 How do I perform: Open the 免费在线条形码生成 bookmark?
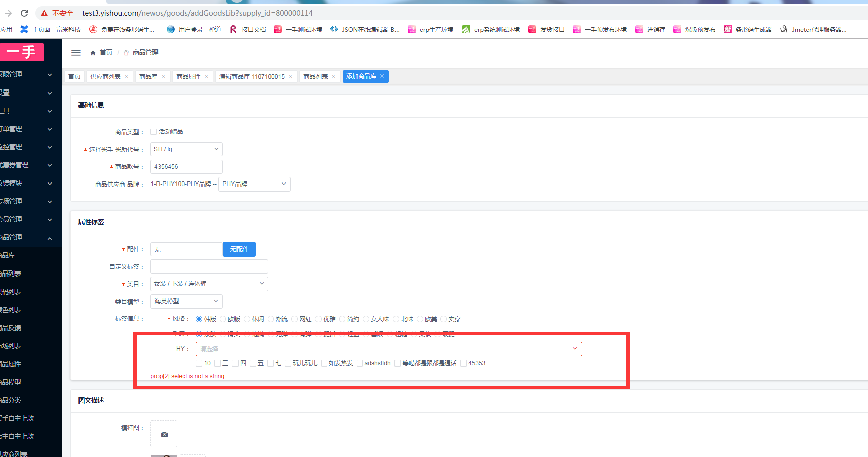tap(122, 30)
